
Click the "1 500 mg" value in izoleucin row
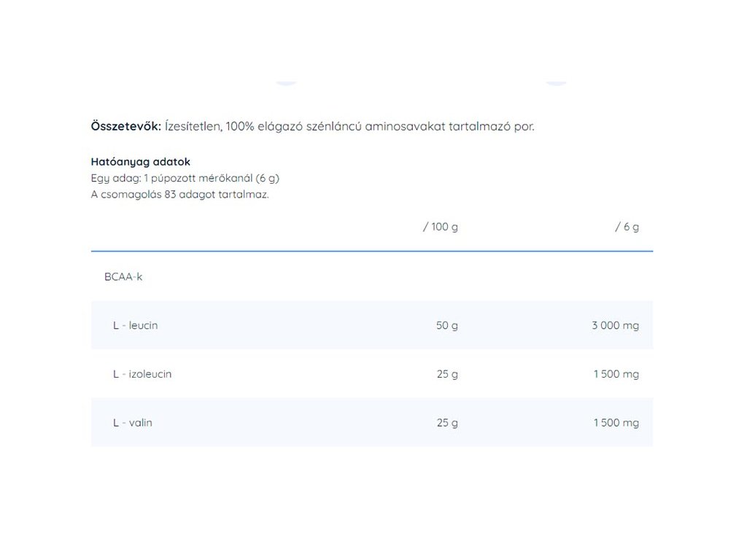tap(616, 374)
